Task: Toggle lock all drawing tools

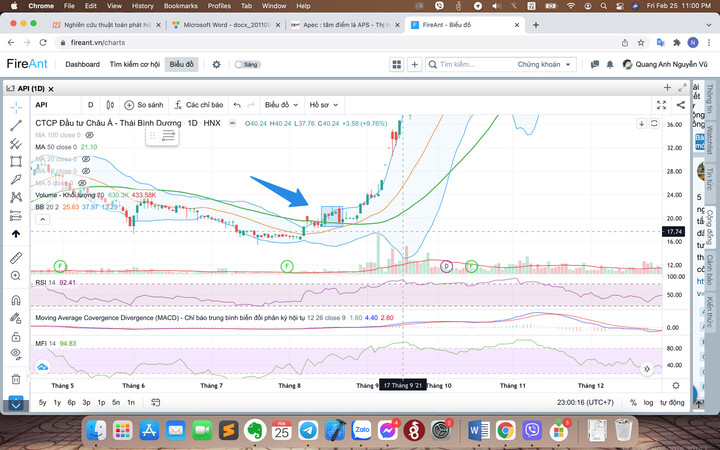Action: (16, 337)
